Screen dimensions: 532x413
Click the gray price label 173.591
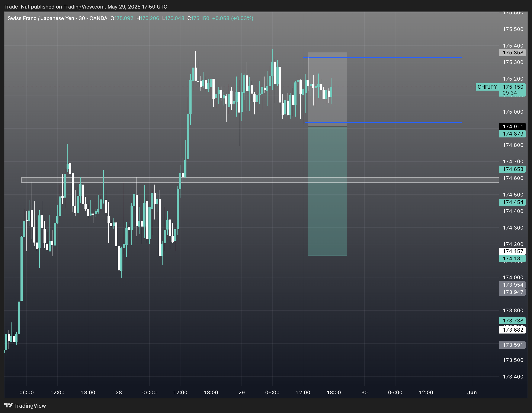tap(512, 345)
